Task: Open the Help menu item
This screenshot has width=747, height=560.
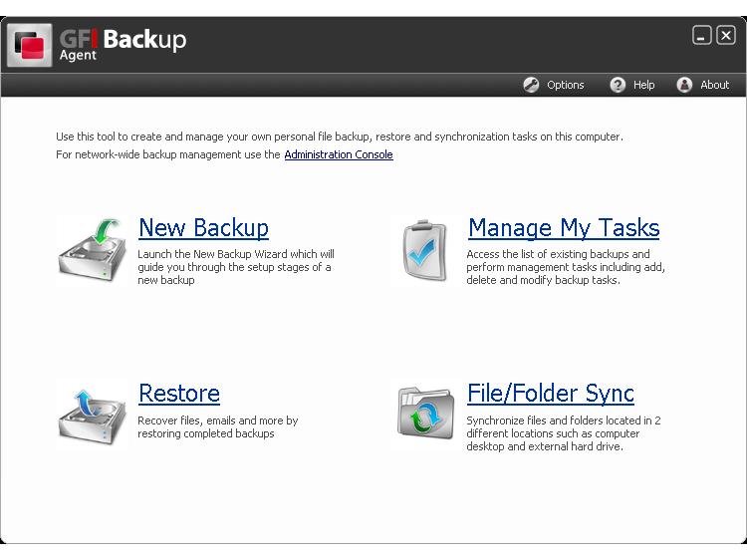Action: pos(643,85)
